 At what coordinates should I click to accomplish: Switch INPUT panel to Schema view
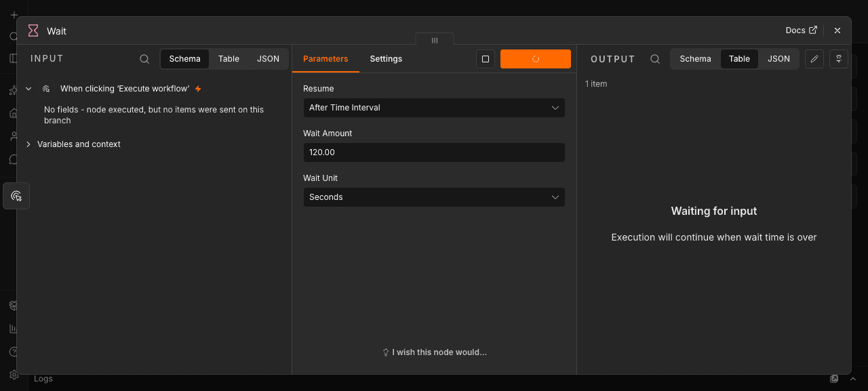[x=185, y=59]
